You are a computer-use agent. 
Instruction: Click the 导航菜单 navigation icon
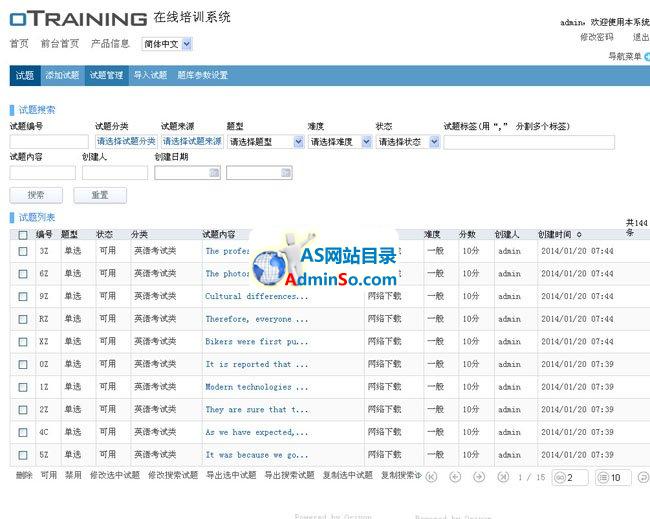pos(647,57)
